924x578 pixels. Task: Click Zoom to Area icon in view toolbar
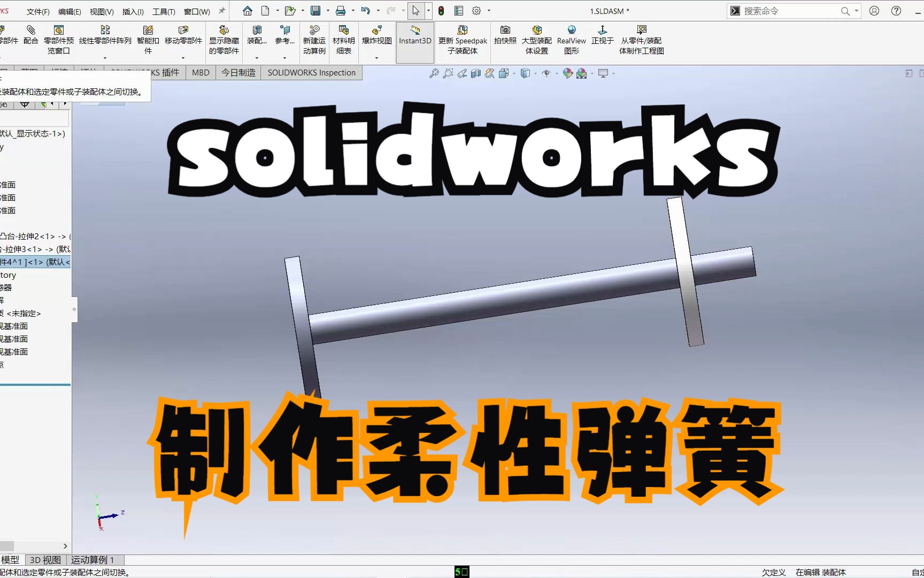tap(448, 73)
